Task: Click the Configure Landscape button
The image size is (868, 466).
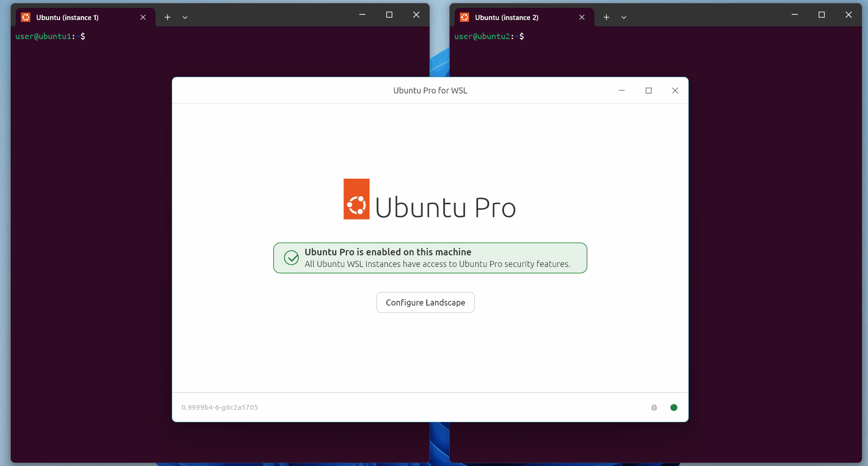Action: [425, 302]
